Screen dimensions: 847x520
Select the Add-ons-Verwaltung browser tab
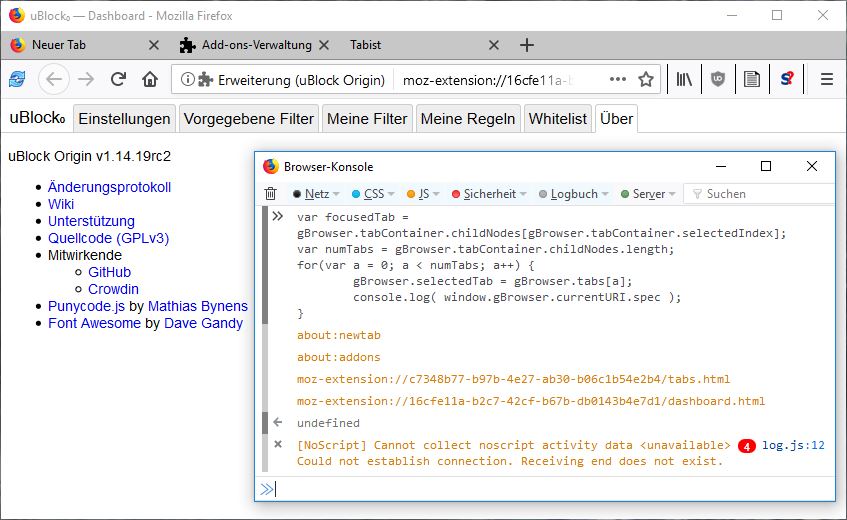256,45
